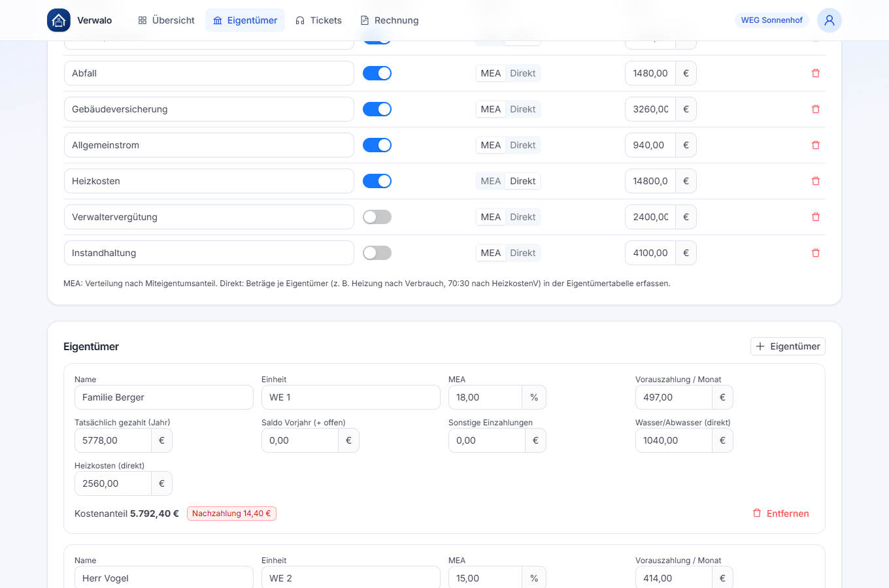The width and height of the screenshot is (889, 588).
Task: Edit the Heizkosten amount field
Action: pyautogui.click(x=650, y=181)
